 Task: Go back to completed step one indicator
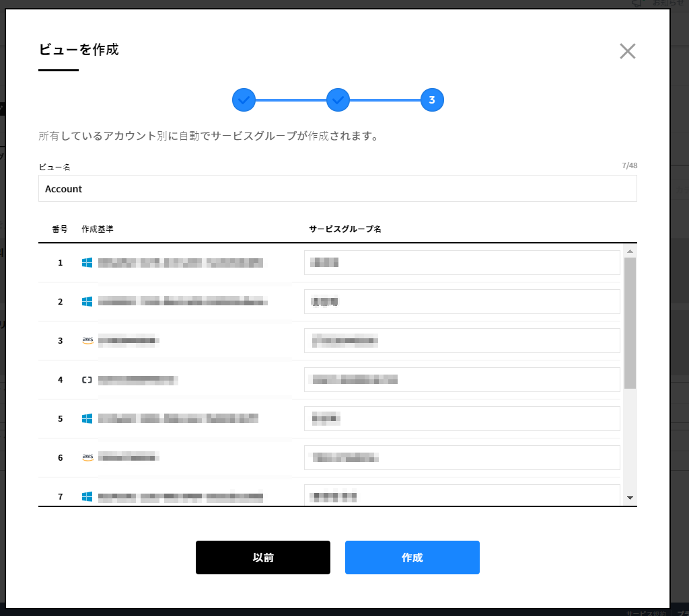click(x=244, y=100)
